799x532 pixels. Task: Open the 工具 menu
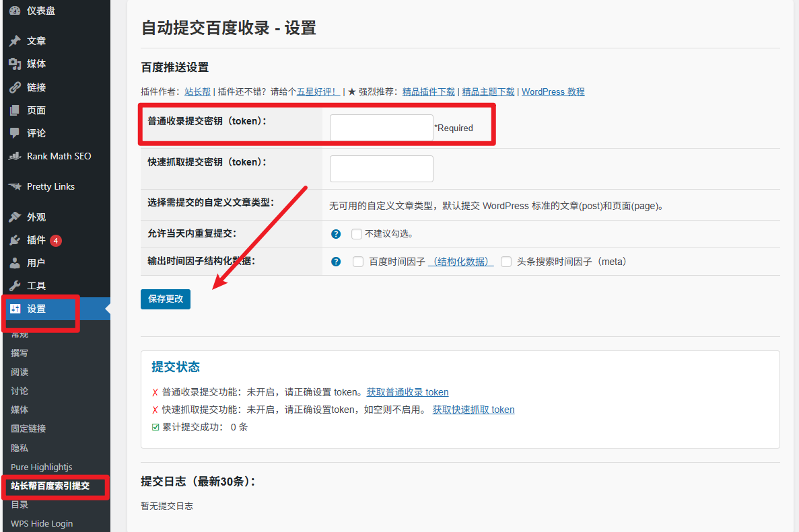56,286
